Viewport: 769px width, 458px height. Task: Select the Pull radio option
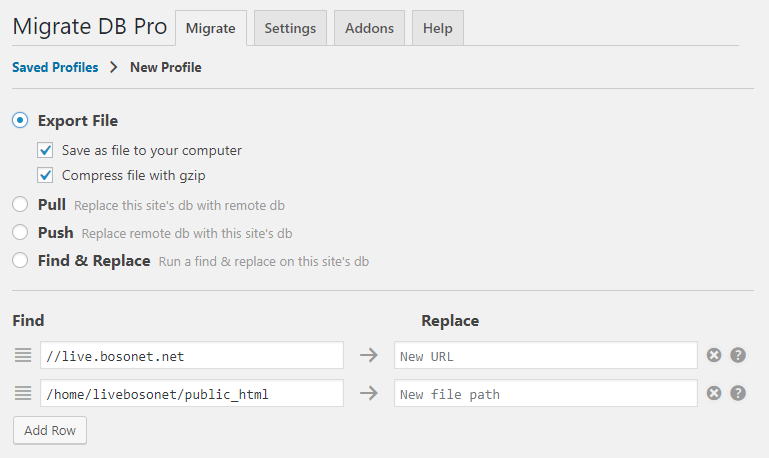[20, 204]
